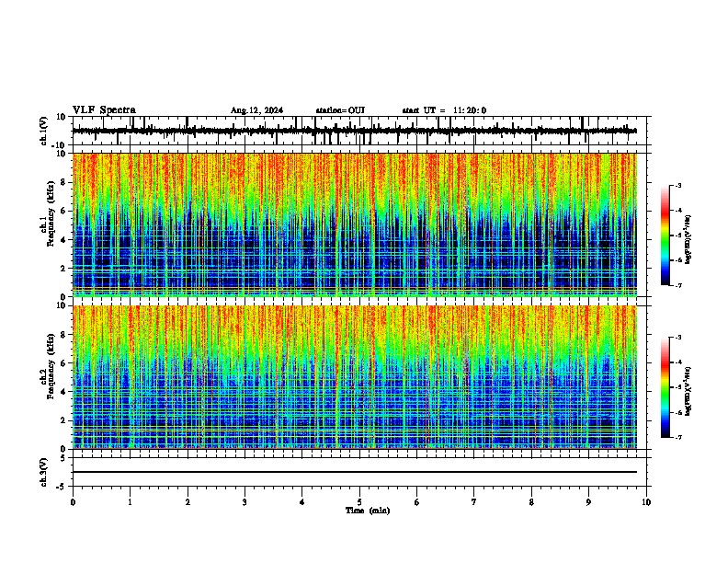Select the "start UT = 11:20: 0" text
This screenshot has width=728, height=563.
pyautogui.click(x=444, y=110)
